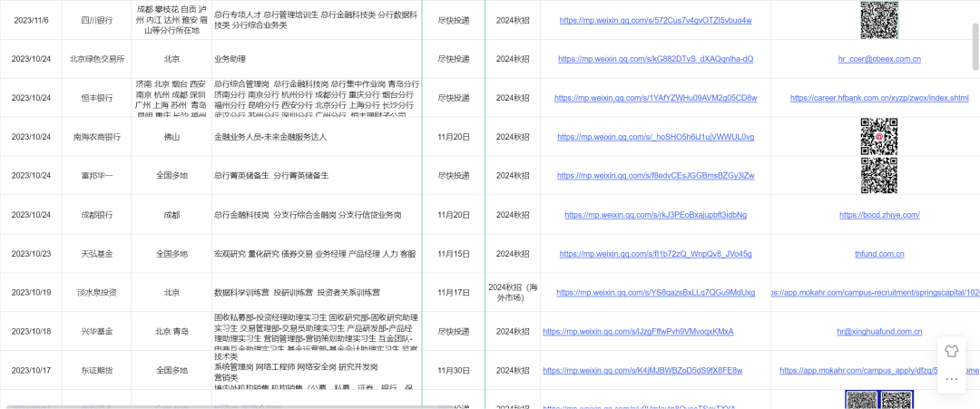Open the 富邦华一 mp.weixin.qq.com link
Viewport: 980px width, 409px height.
point(656,176)
